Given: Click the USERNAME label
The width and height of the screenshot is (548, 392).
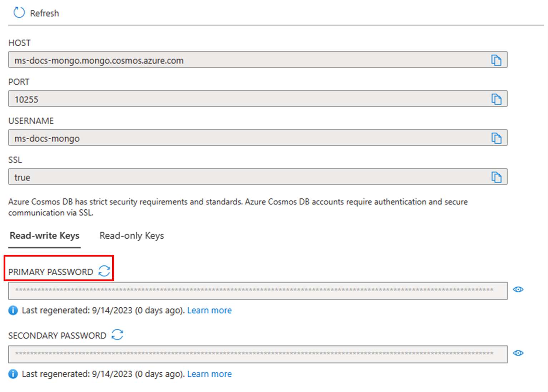Looking at the screenshot, I should [31, 121].
